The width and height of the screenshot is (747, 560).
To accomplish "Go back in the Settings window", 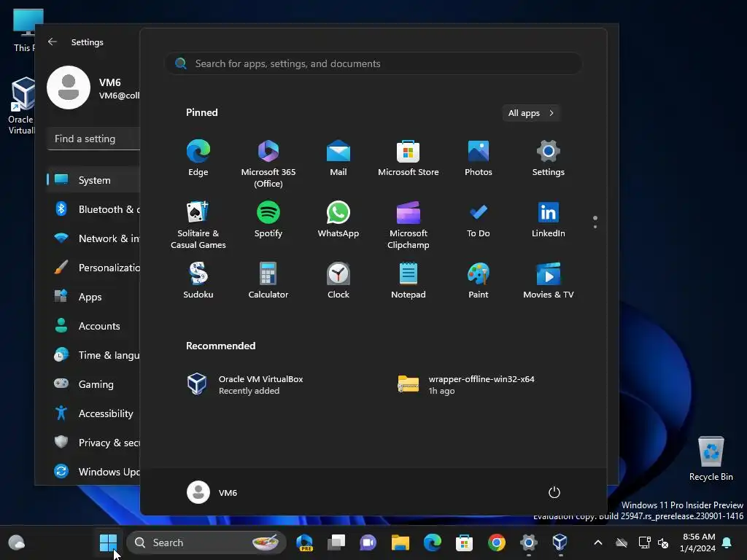I will pyautogui.click(x=53, y=42).
